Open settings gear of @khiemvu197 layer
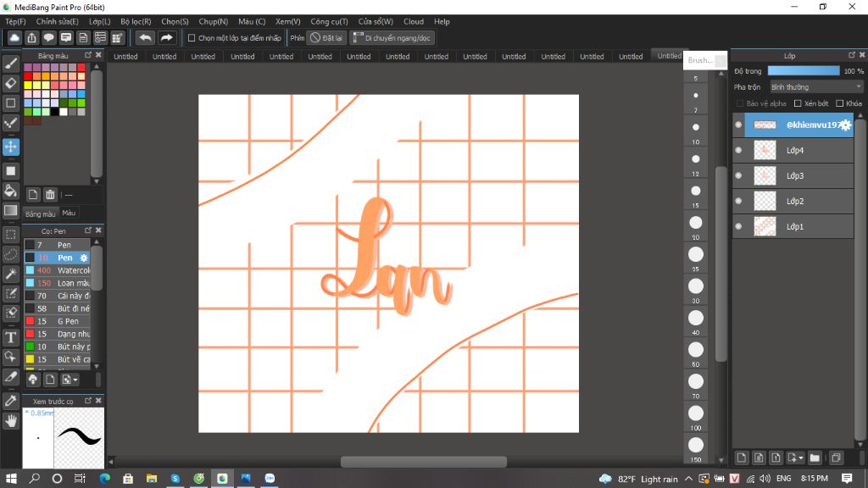868x488 pixels. pos(846,125)
